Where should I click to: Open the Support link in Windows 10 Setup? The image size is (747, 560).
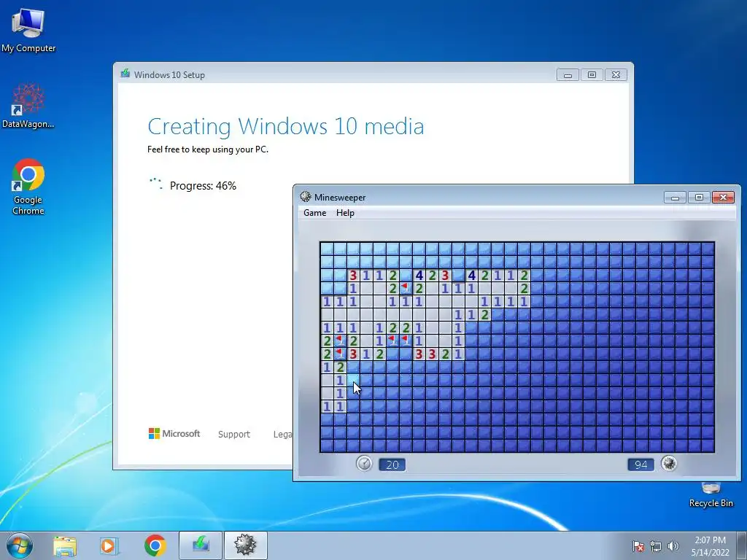point(234,435)
